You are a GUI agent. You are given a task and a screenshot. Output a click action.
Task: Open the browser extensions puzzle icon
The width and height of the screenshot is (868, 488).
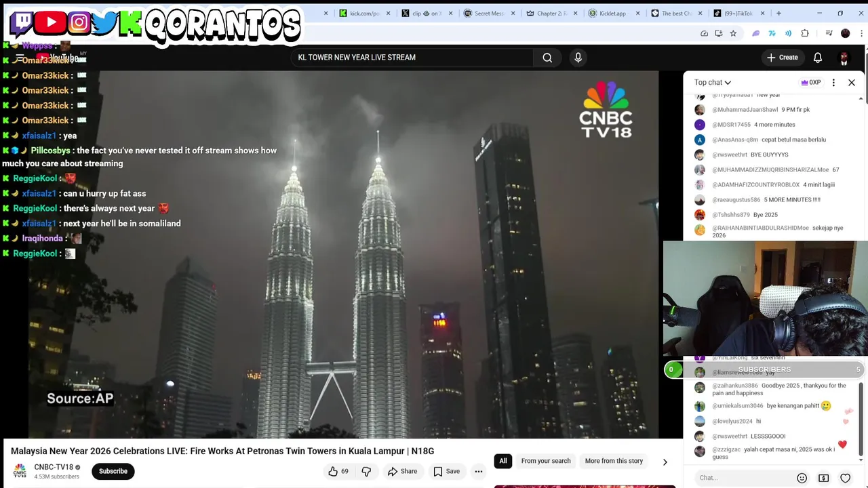[x=805, y=33]
